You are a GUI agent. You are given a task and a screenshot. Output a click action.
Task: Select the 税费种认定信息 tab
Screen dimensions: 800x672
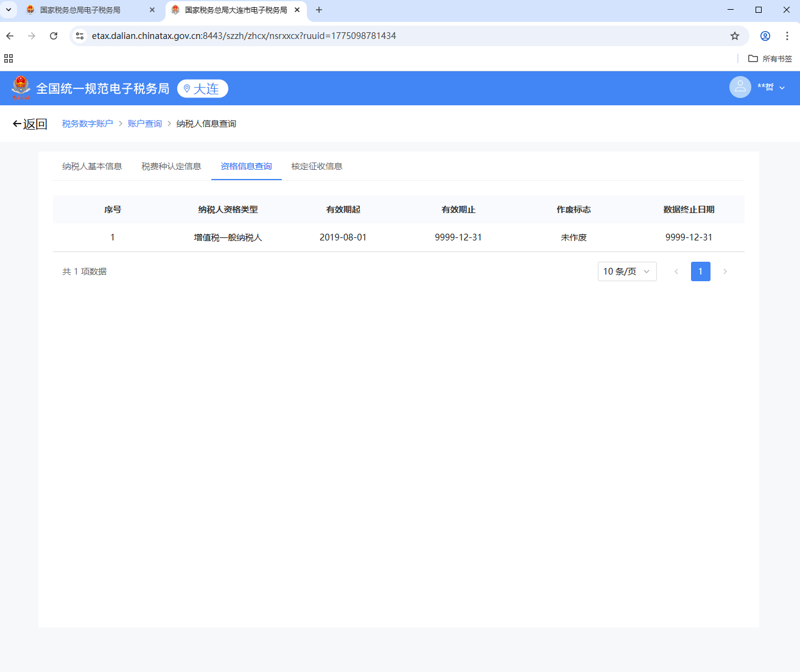point(171,166)
